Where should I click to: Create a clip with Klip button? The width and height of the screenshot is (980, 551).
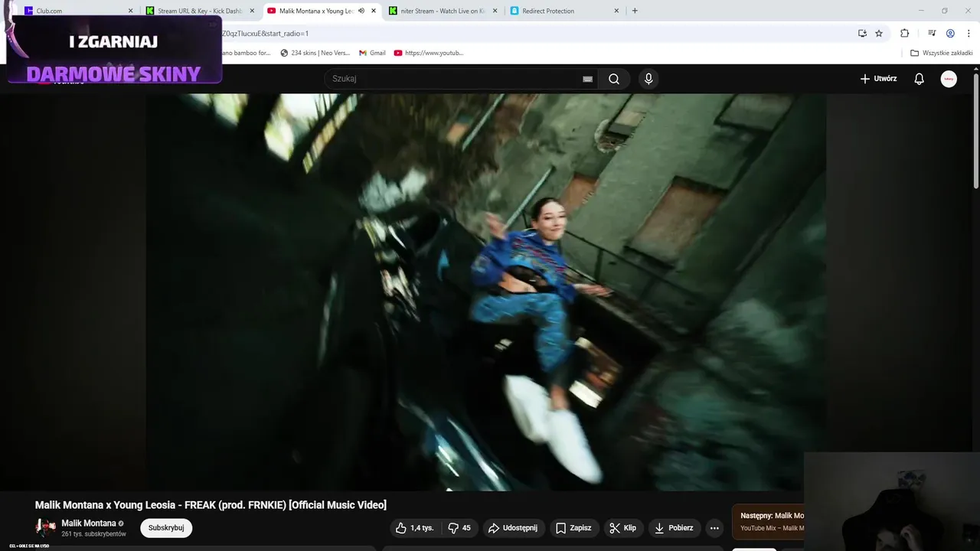click(x=622, y=528)
